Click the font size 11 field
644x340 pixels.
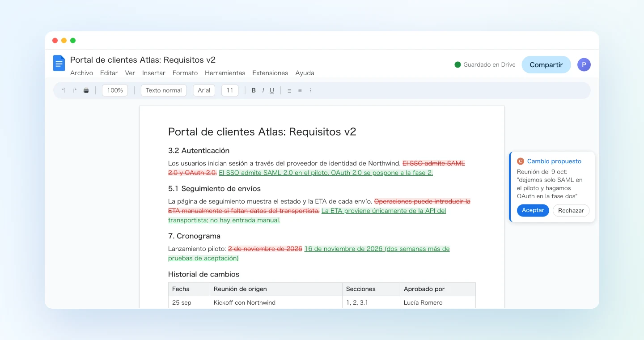(x=230, y=90)
